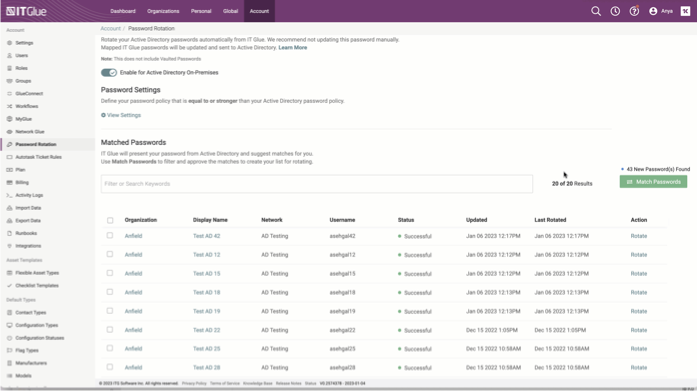Click the Flexible Asset Types icon

coord(9,273)
